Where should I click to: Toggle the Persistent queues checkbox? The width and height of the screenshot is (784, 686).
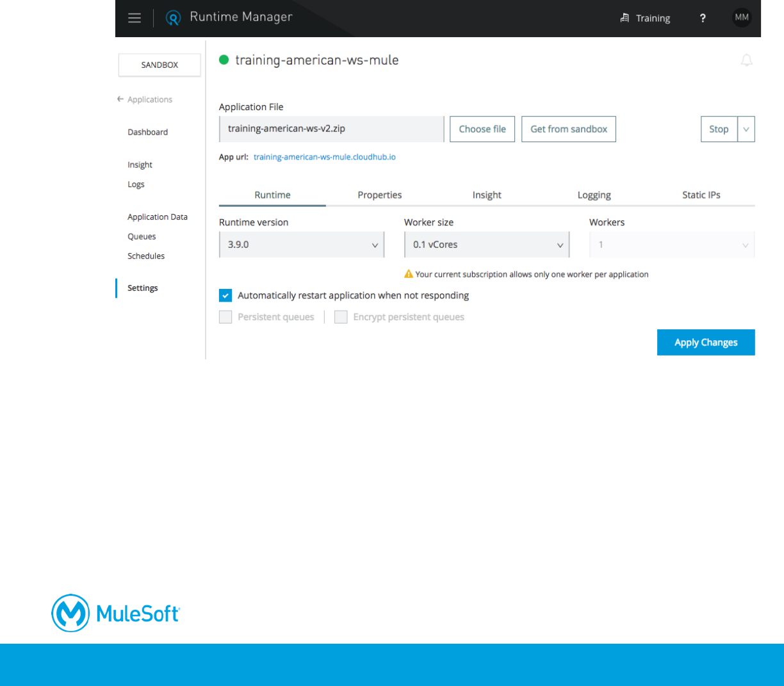[225, 317]
